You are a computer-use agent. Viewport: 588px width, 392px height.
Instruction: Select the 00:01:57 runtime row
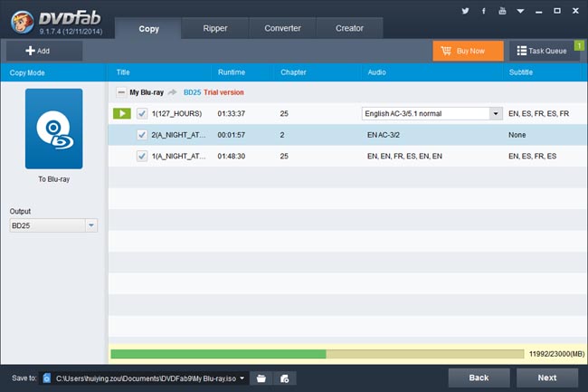point(347,135)
